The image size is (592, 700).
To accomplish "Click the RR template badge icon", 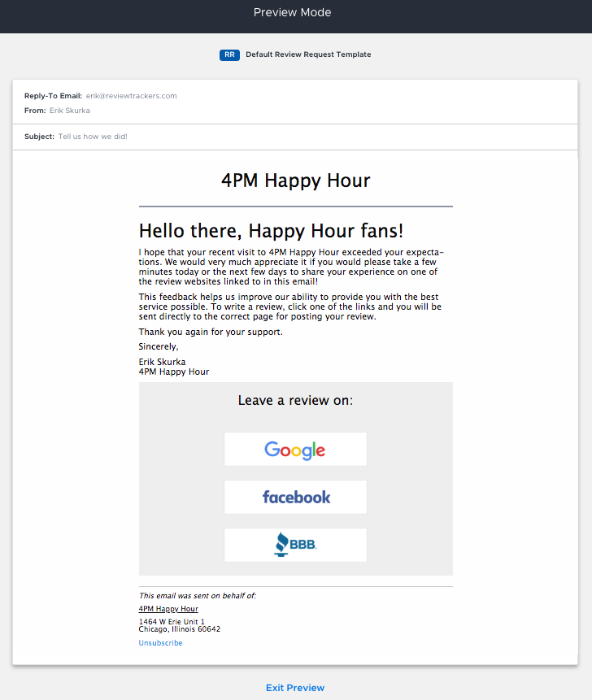I will [229, 54].
